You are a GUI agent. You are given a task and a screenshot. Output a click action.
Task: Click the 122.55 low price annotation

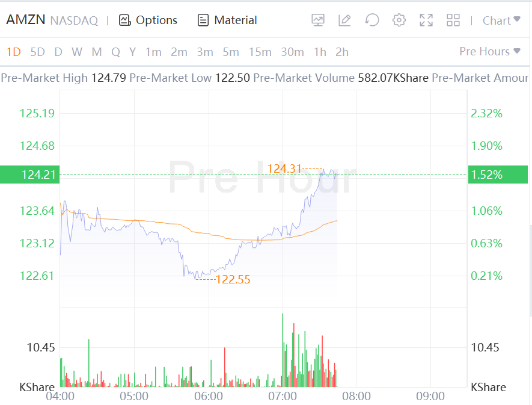click(233, 279)
